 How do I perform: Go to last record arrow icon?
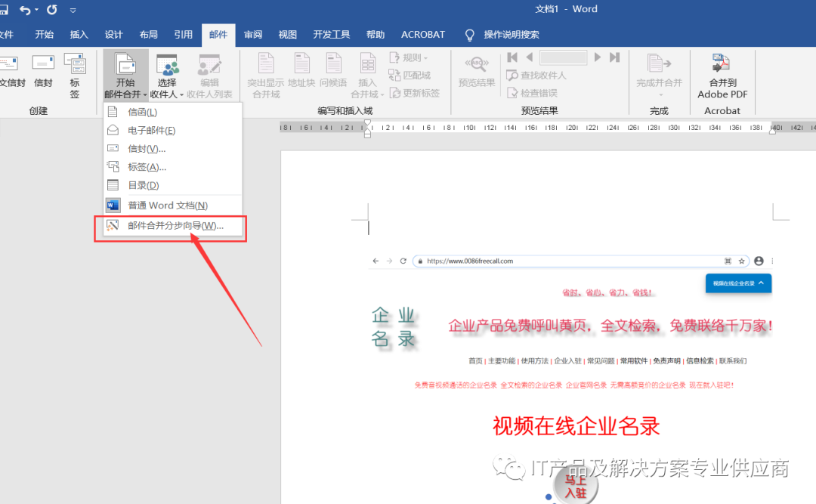click(614, 57)
